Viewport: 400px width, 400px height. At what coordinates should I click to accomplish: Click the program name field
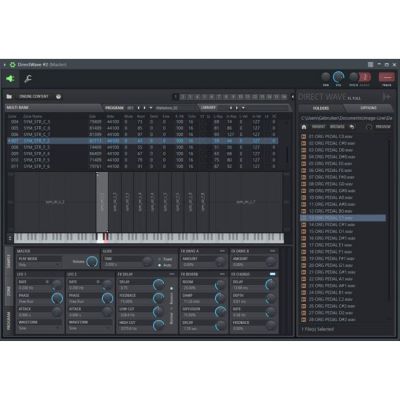point(175,108)
